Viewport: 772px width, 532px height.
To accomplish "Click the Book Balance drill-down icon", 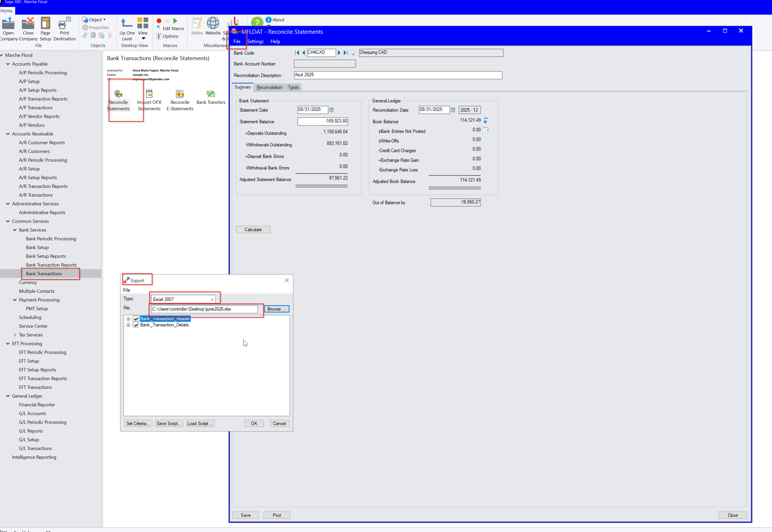I will click(x=486, y=120).
